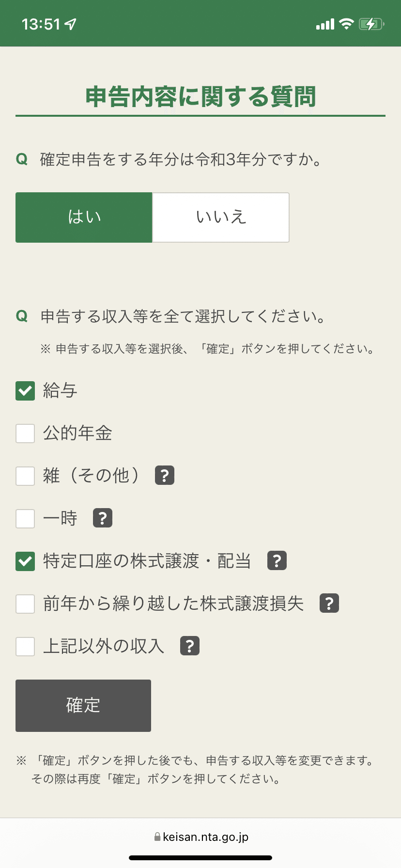Open help icon for 前年から繰り越した株式譲渡損失
401x868 pixels.
point(329,603)
